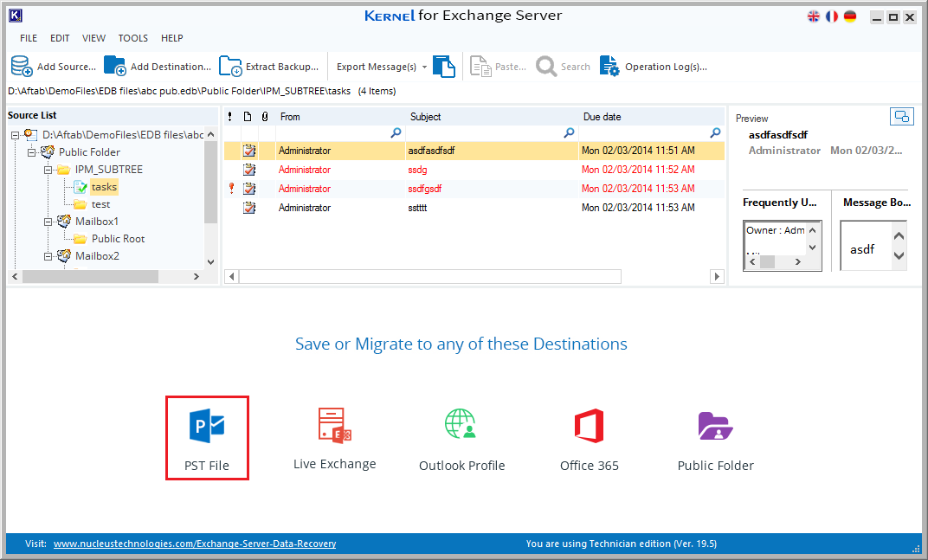
Task: Open the TOOLS menu
Action: [x=133, y=38]
